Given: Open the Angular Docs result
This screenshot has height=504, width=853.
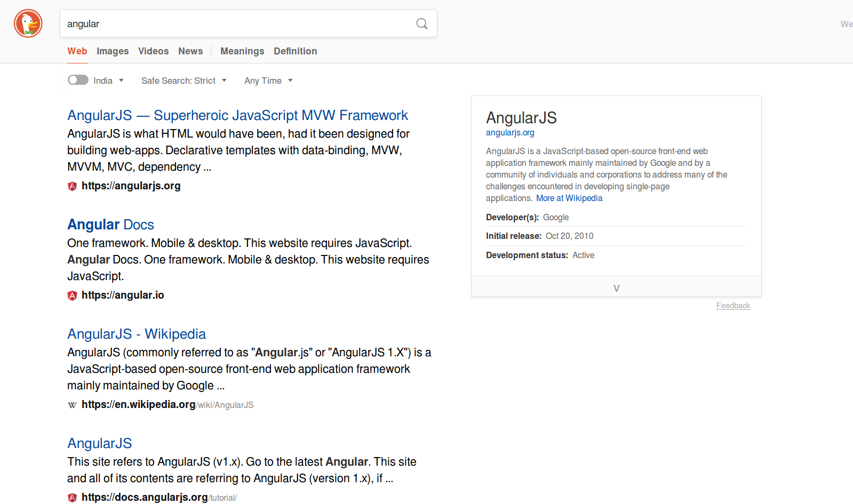Looking at the screenshot, I should 110,225.
